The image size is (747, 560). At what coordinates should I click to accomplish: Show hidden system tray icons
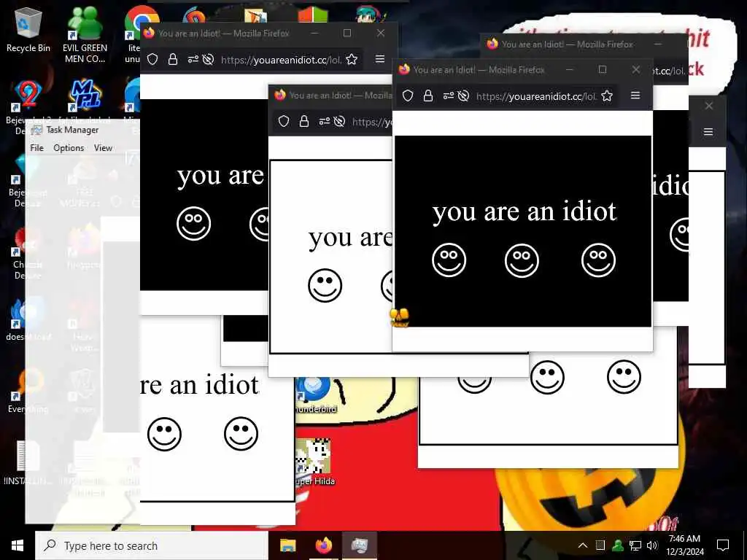click(583, 545)
